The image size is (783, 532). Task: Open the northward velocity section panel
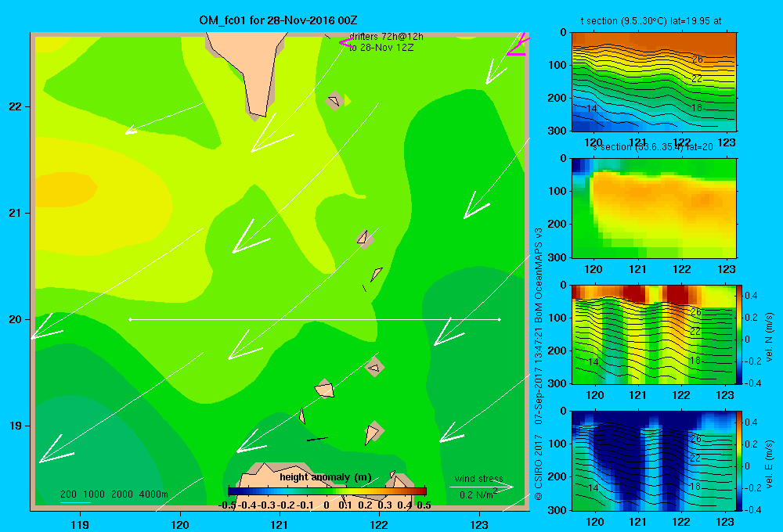pyautogui.click(x=654, y=334)
